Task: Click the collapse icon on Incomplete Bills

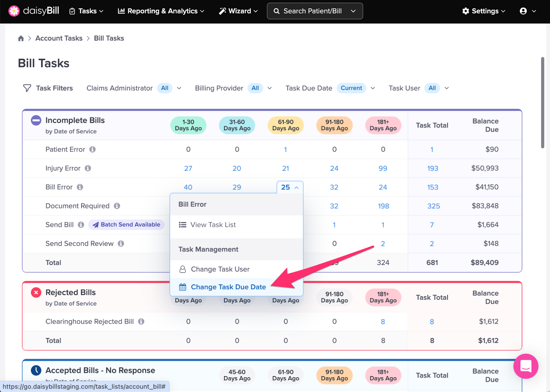Action: click(36, 120)
